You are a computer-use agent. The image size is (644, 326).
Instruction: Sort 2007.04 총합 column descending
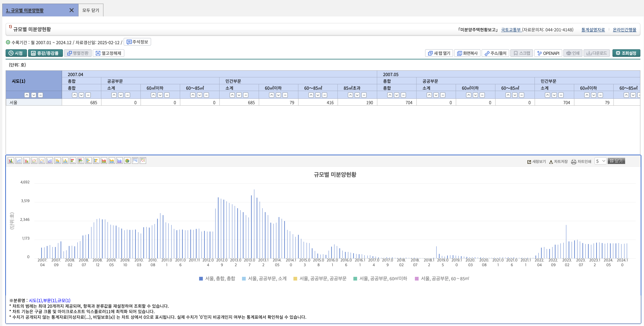click(81, 95)
